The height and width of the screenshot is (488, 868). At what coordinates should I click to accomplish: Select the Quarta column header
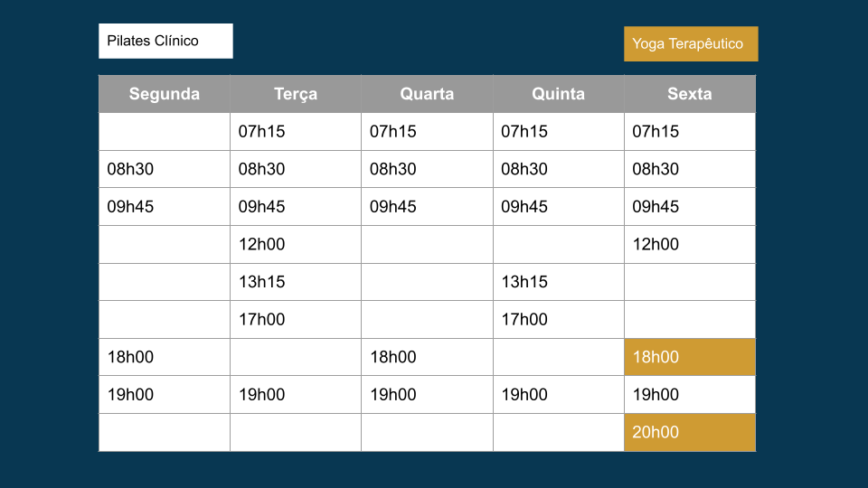pyautogui.click(x=427, y=94)
